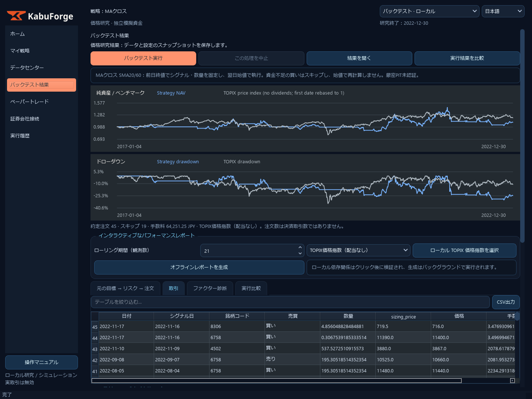This screenshot has width=532, height=399.
Task: Increase rolling period with up arrow
Action: click(300, 248)
